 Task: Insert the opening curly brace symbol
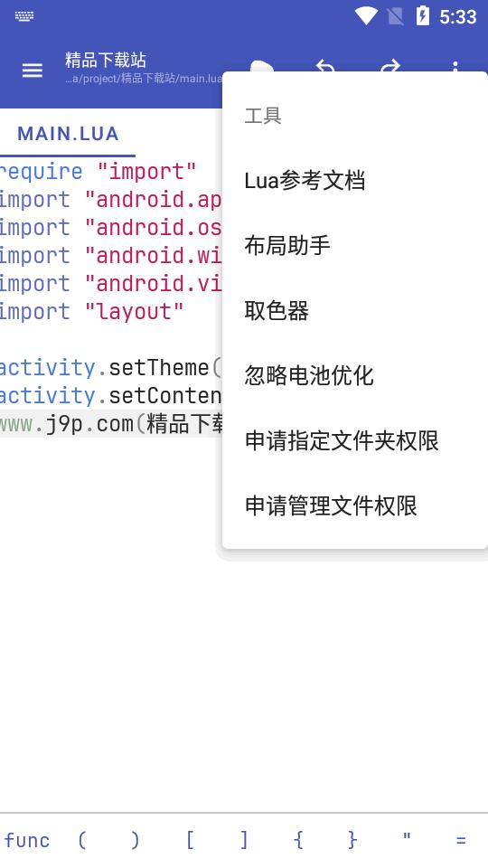coord(297,840)
